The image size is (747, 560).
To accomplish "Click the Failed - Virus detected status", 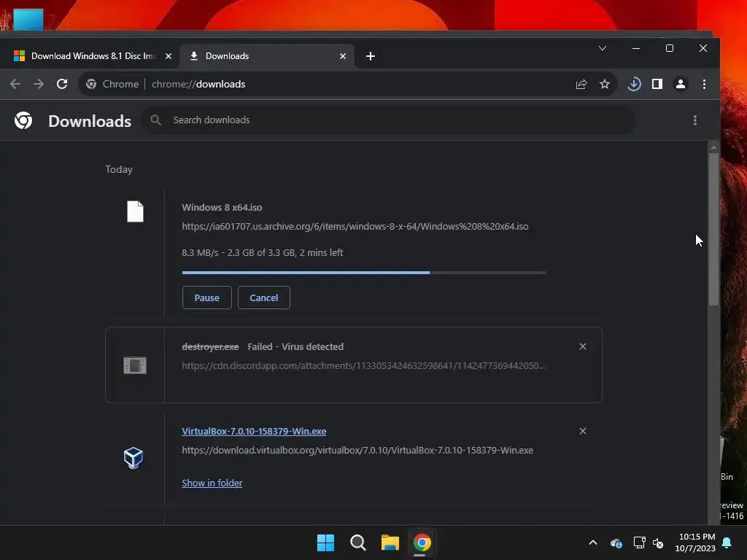I will 295,346.
